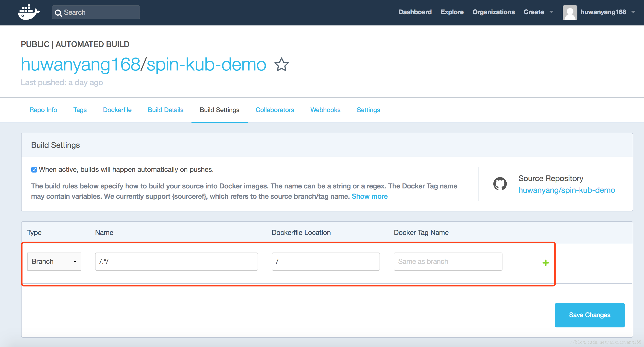The height and width of the screenshot is (347, 644).
Task: Click the 'Dockerfile Location' column header
Action: (x=301, y=232)
